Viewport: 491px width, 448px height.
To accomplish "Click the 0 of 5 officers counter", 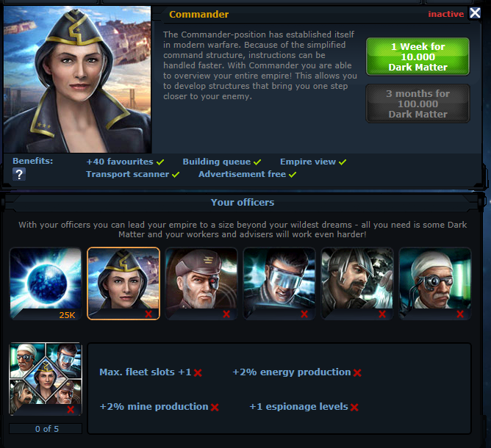I will (46, 429).
